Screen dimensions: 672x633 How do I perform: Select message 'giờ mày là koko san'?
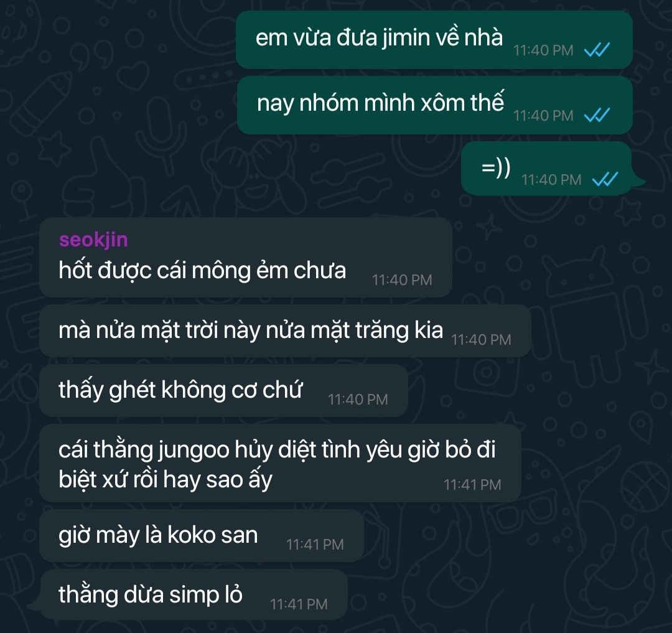(202, 536)
